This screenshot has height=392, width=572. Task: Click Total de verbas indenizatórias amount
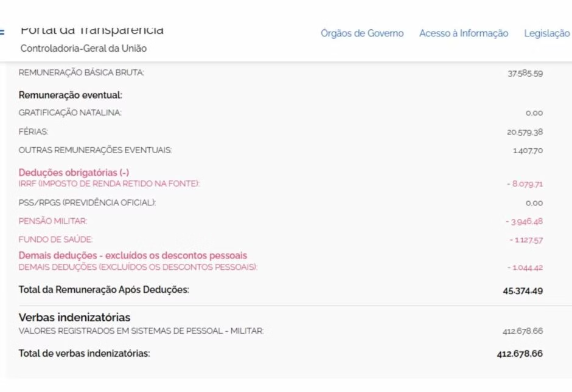pos(519,353)
